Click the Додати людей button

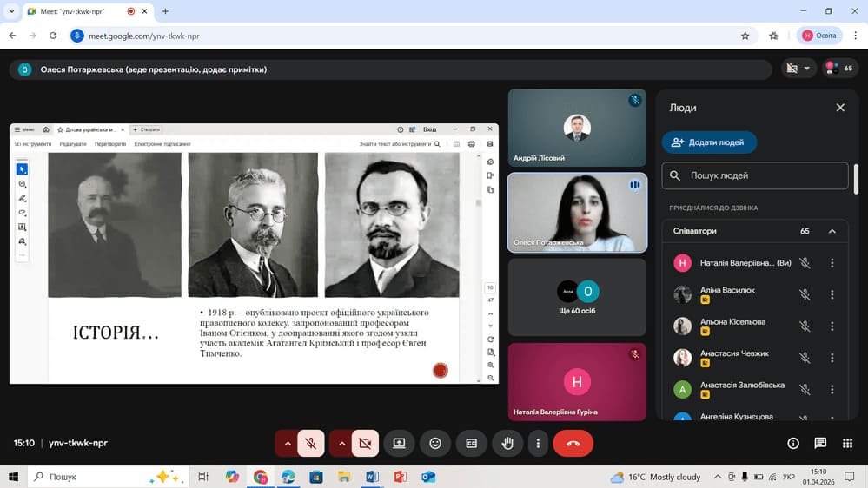click(709, 142)
